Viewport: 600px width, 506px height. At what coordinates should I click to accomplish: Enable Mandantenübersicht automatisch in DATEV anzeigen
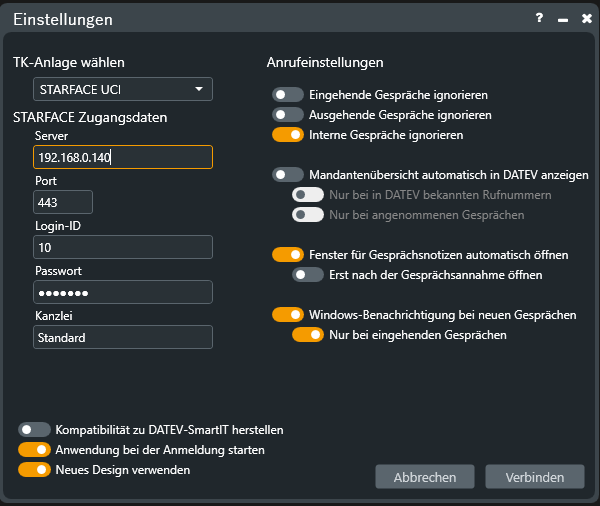click(288, 175)
